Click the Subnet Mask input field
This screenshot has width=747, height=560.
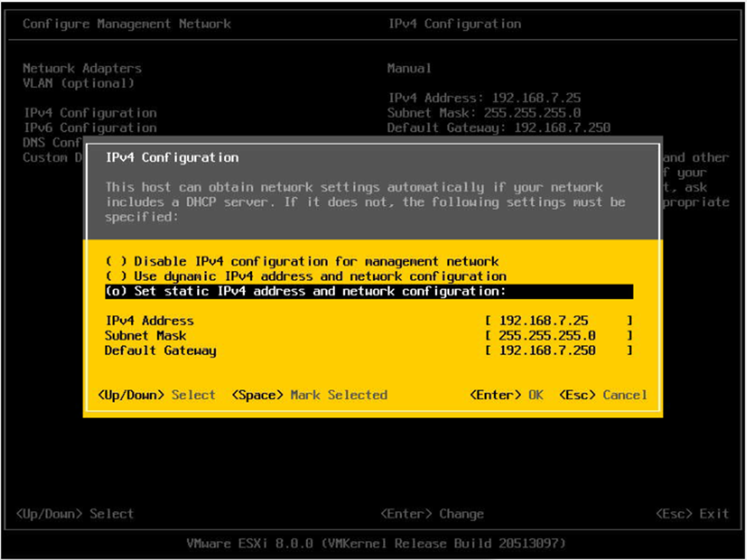(x=559, y=336)
